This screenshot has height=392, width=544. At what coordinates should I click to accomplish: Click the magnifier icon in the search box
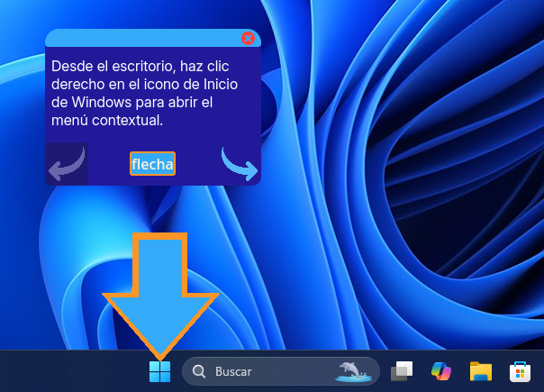click(x=200, y=371)
